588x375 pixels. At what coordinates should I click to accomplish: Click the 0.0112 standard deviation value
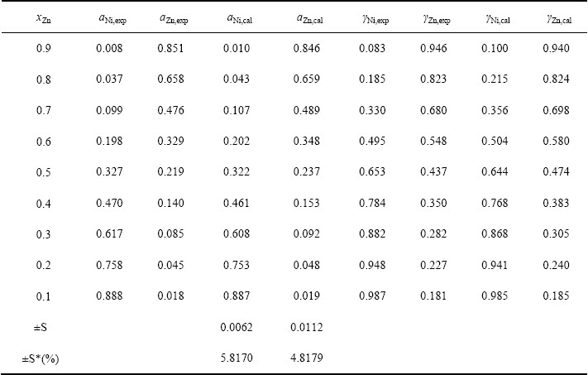coord(303,328)
